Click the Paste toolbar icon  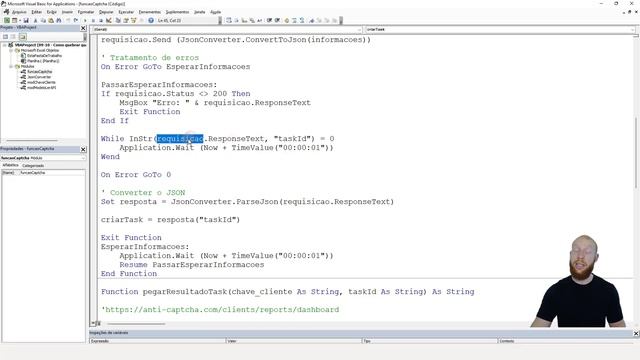tap(51, 20)
